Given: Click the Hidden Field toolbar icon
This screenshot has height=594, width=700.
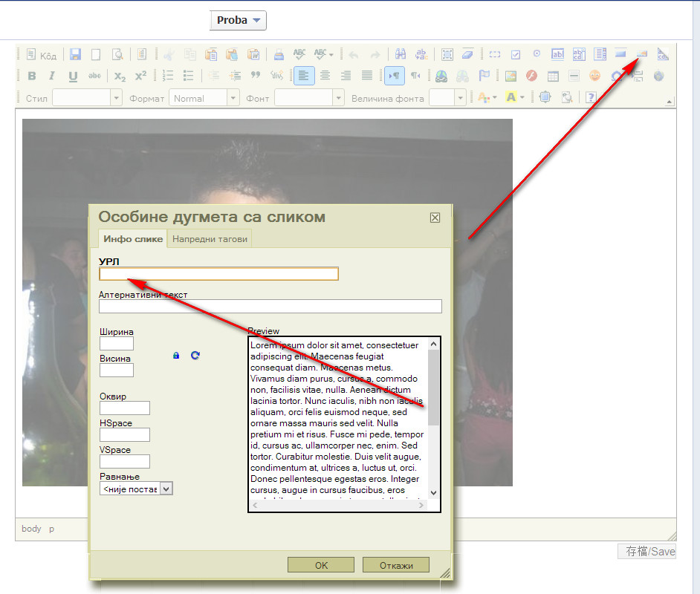Looking at the screenshot, I should (663, 54).
